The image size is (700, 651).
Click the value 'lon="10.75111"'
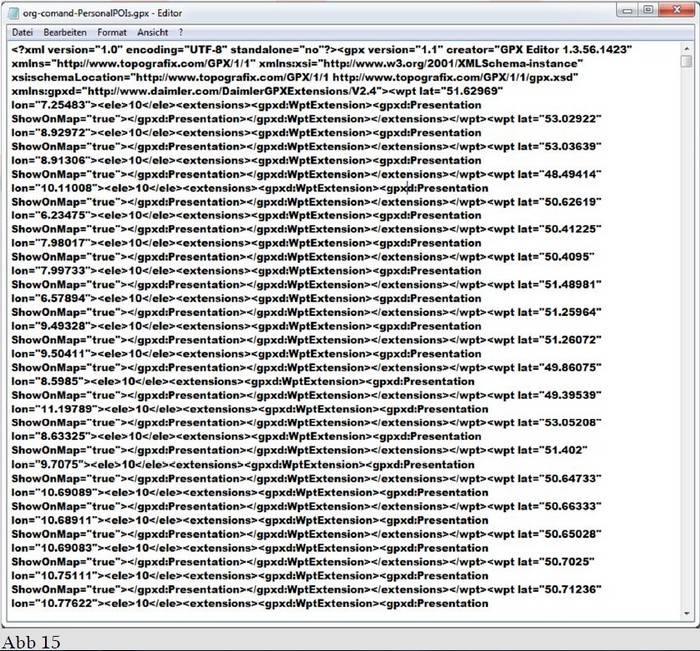point(55,576)
